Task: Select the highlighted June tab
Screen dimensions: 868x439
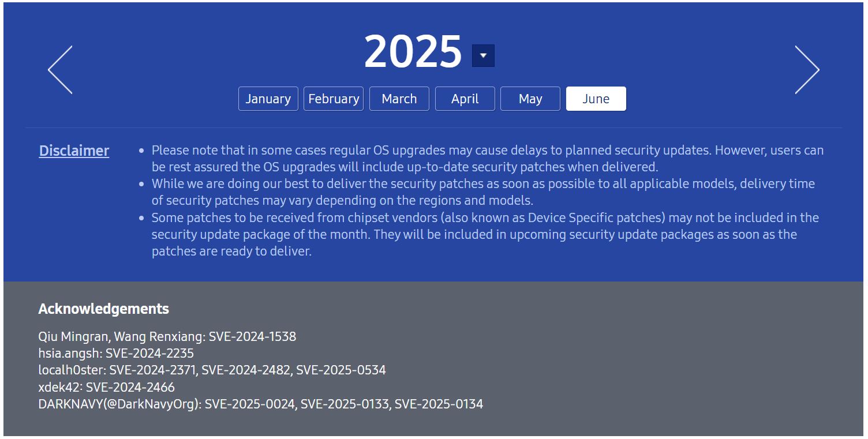Action: coord(596,99)
